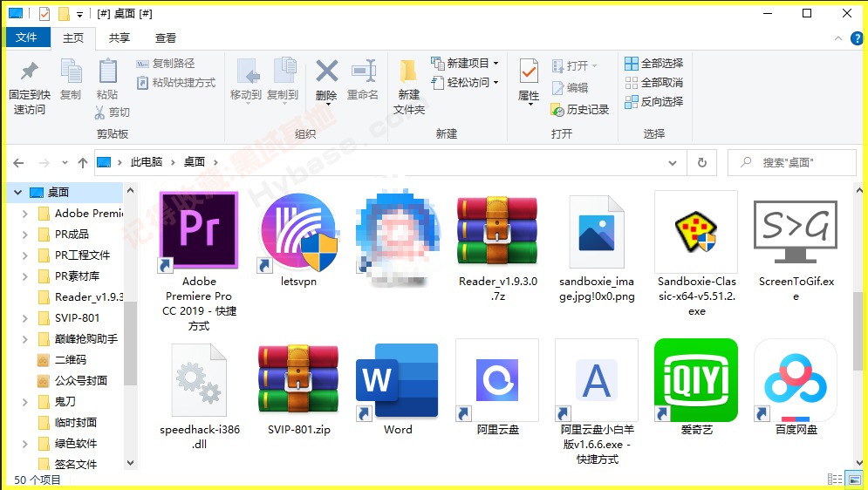Switch to the 主页 ribbon tab
This screenshot has width=868, height=490.
(73, 37)
